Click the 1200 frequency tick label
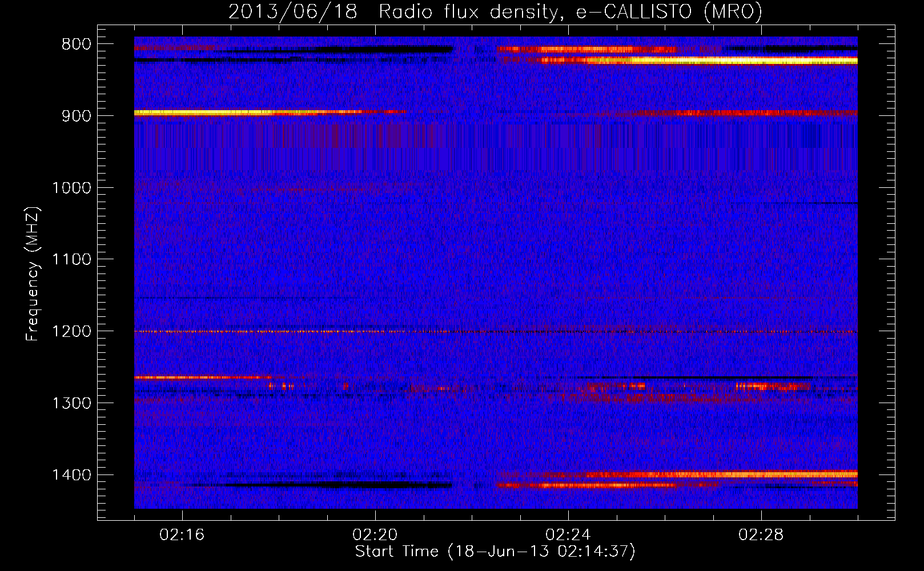This screenshot has height=571, width=924. [x=71, y=332]
